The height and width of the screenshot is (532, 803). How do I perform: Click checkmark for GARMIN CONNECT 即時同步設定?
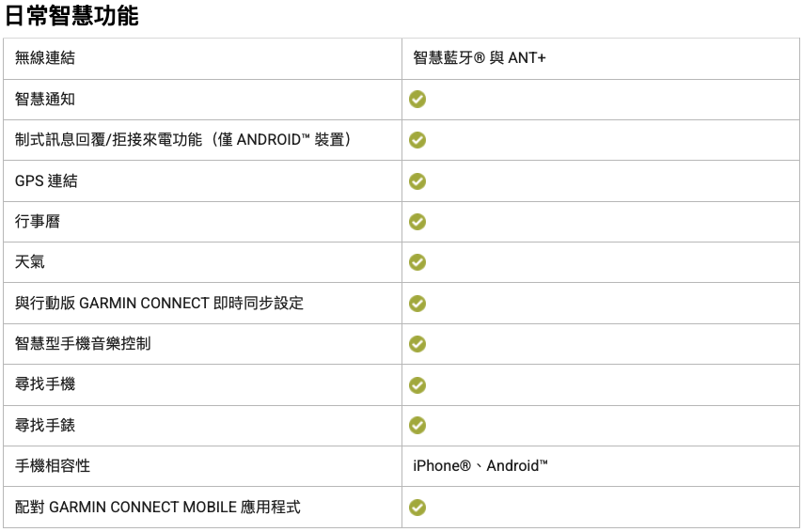417,304
